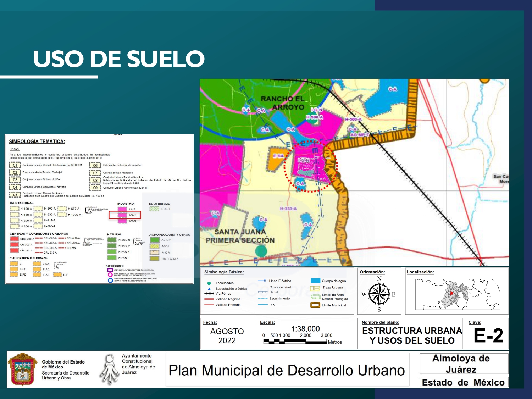Viewport: 532px width, 399px height.
Task: Click the magenta circle restriction symbol
Action: point(110,275)
